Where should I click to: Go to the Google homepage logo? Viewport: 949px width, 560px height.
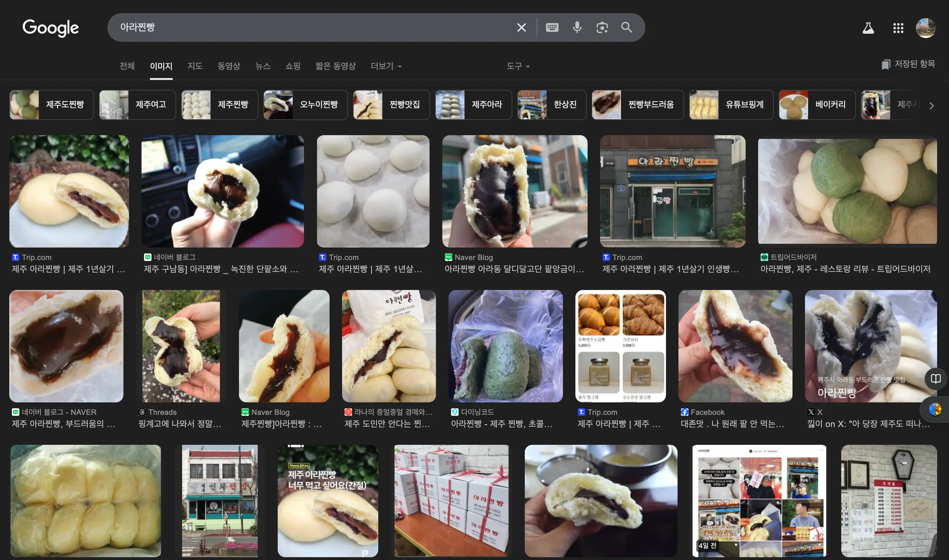(51, 28)
